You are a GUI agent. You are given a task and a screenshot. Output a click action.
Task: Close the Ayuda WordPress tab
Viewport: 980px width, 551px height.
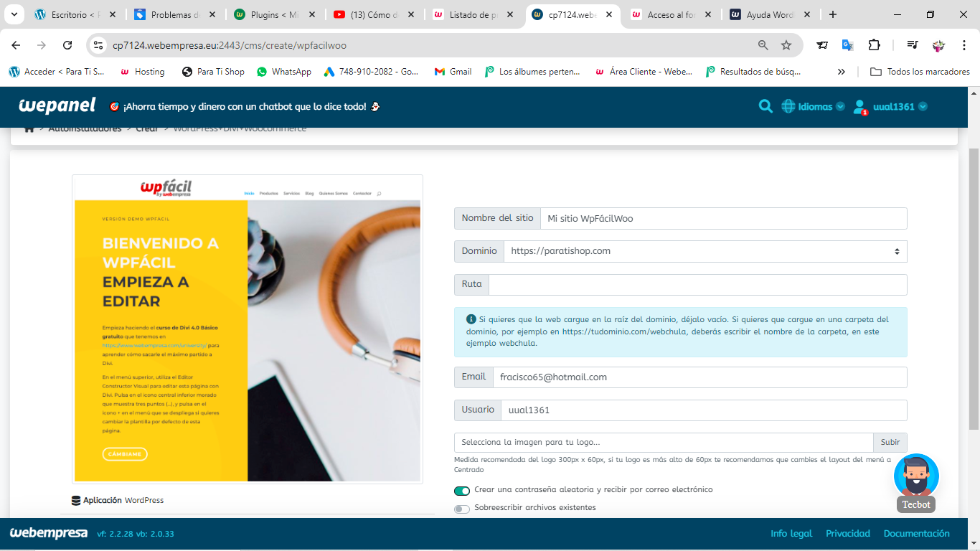pos(807,14)
